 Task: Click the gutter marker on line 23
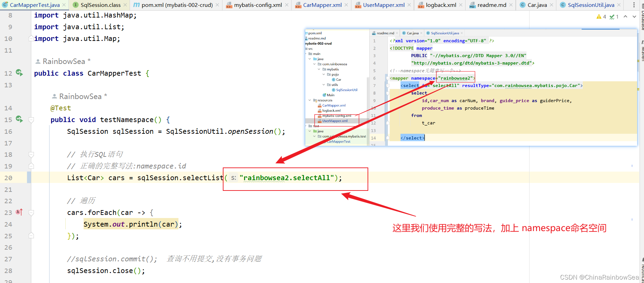click(x=19, y=212)
